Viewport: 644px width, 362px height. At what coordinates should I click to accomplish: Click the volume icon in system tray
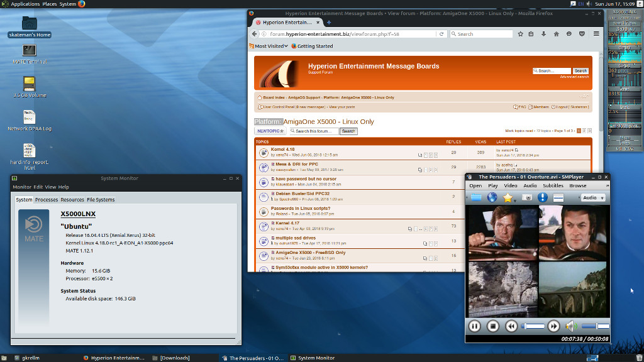(589, 4)
